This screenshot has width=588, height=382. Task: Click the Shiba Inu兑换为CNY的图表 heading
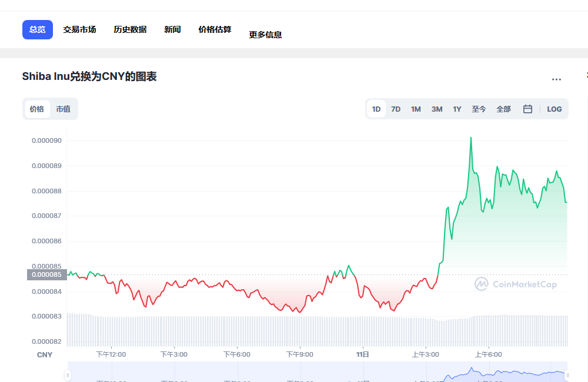(x=89, y=76)
